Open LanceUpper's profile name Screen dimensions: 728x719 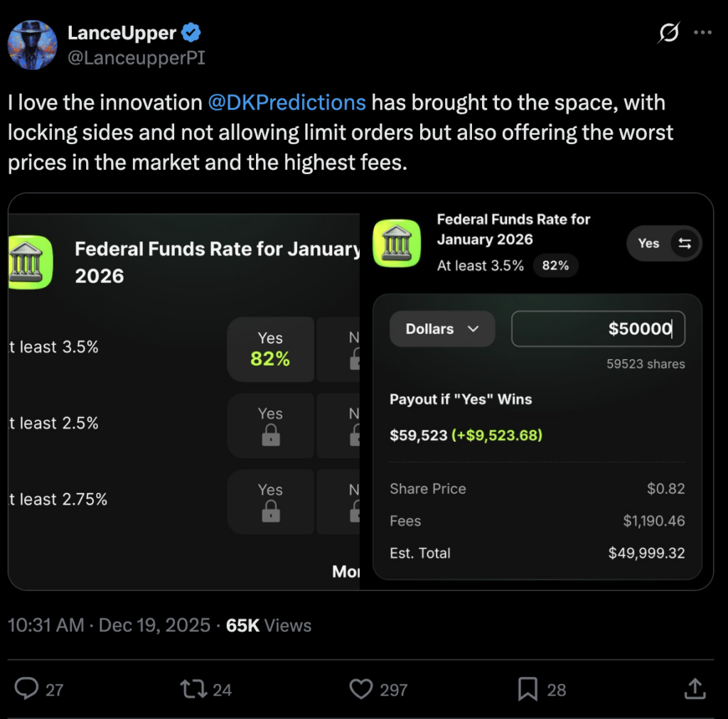point(122,32)
